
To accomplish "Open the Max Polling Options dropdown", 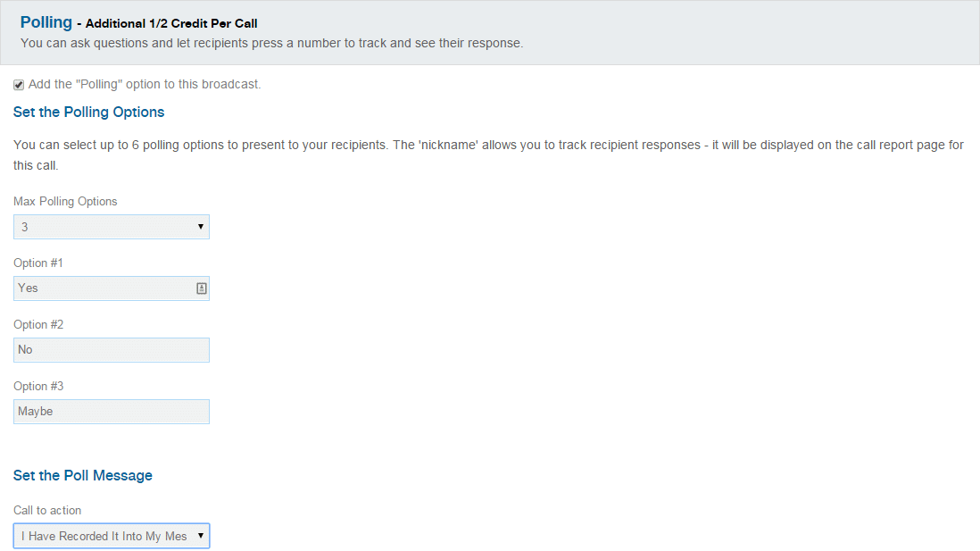I will click(x=112, y=227).
